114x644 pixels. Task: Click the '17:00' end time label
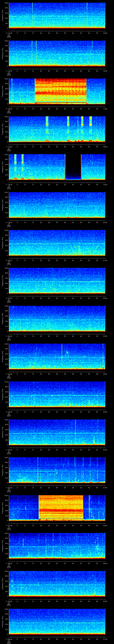coord(105,109)
